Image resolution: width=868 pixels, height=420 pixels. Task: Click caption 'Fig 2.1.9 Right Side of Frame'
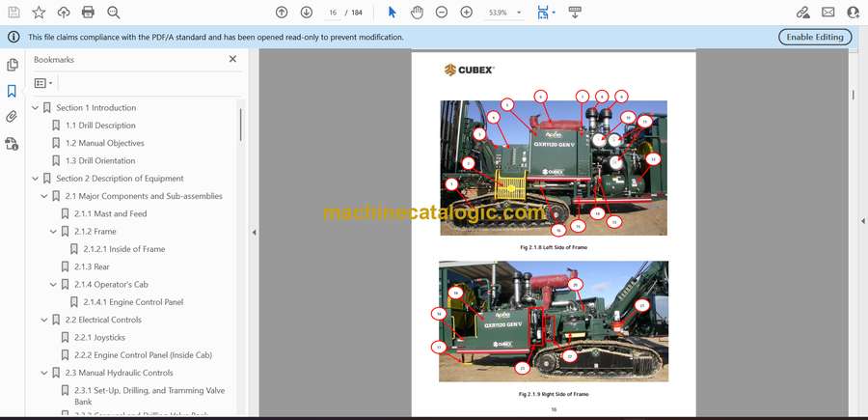pyautogui.click(x=554, y=395)
